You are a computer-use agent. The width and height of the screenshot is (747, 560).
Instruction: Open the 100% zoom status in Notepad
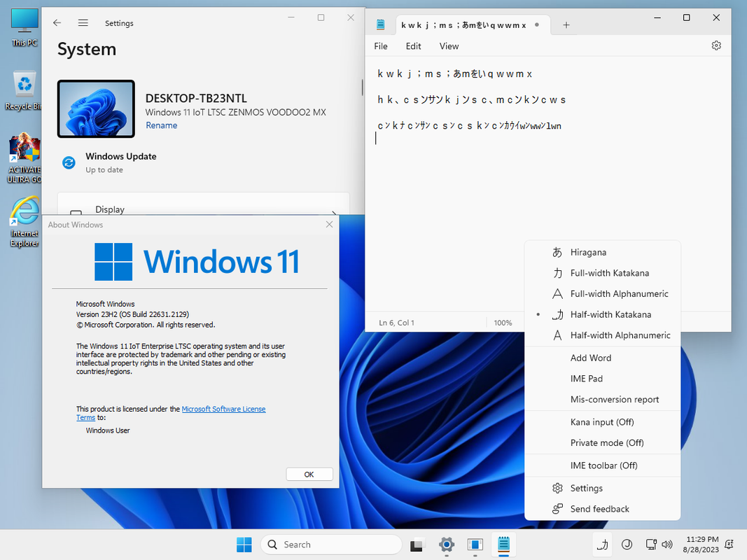pos(503,323)
